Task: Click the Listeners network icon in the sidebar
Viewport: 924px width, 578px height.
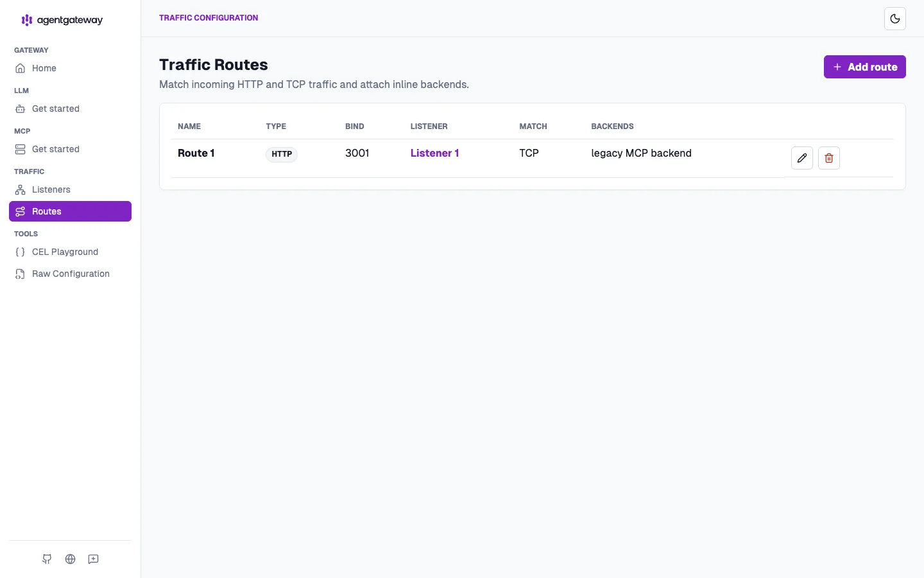Action: coord(21,189)
